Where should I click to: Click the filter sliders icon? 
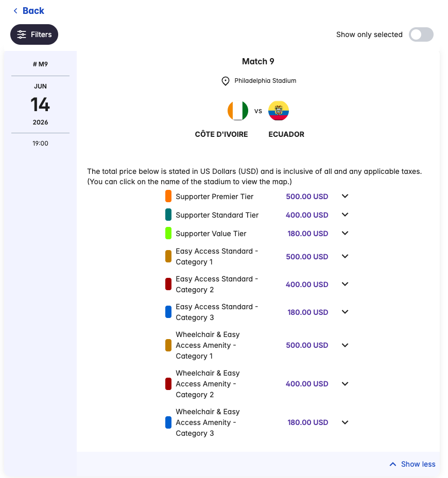coord(22,34)
